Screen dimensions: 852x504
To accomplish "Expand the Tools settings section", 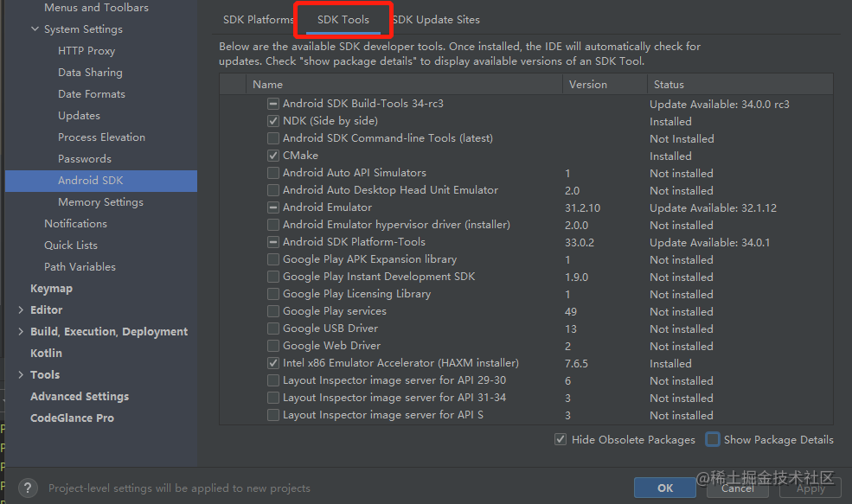I will click(21, 374).
